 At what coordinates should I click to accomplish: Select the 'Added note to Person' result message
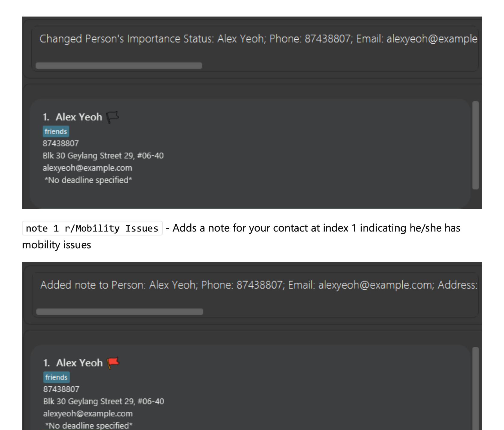[211, 285]
